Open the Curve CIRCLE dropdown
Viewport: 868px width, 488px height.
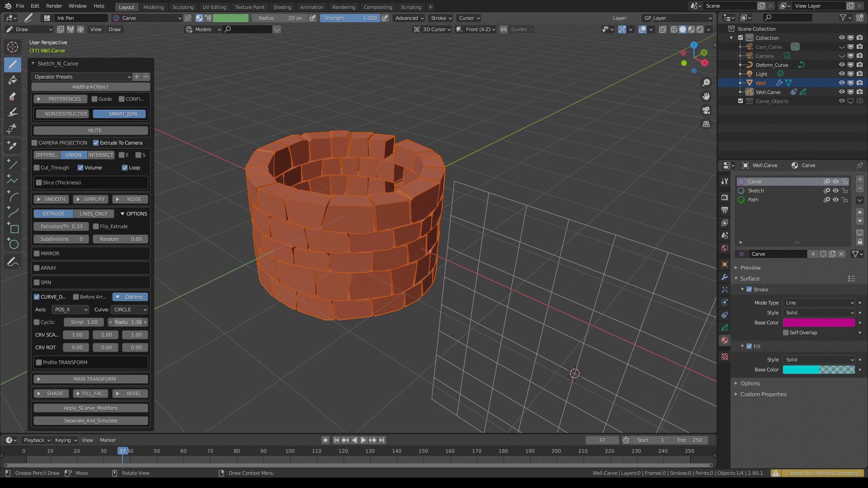130,310
